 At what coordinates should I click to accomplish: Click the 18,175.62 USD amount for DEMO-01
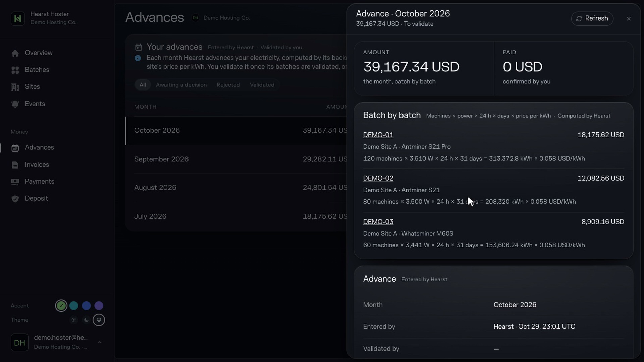pyautogui.click(x=600, y=135)
